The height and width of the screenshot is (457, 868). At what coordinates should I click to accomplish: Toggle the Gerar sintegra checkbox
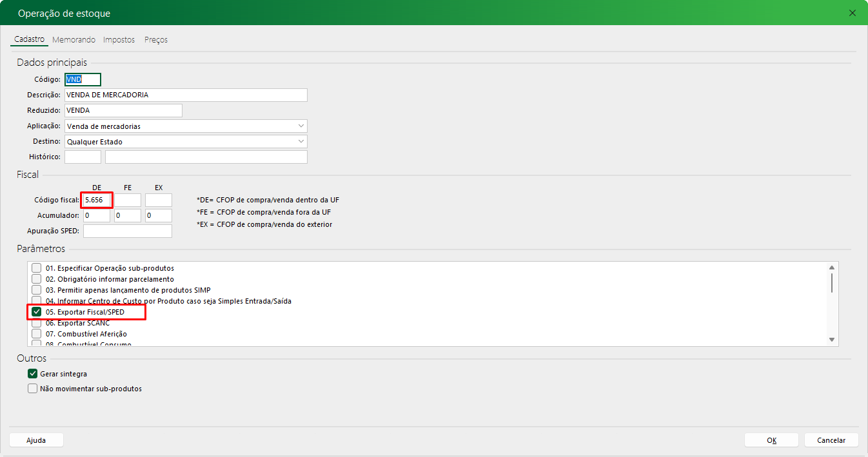coord(33,374)
